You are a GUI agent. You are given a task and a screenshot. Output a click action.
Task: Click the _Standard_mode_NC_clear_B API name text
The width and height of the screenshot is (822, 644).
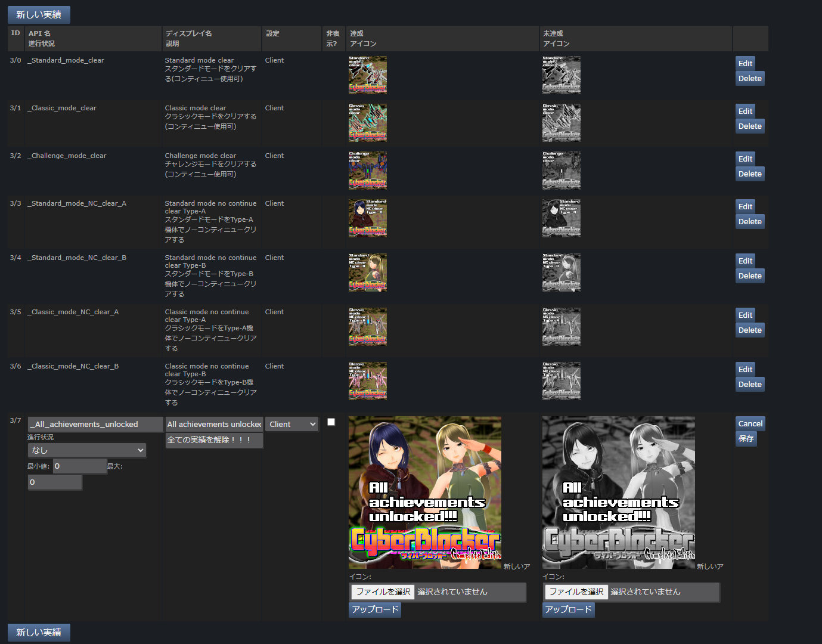(77, 258)
